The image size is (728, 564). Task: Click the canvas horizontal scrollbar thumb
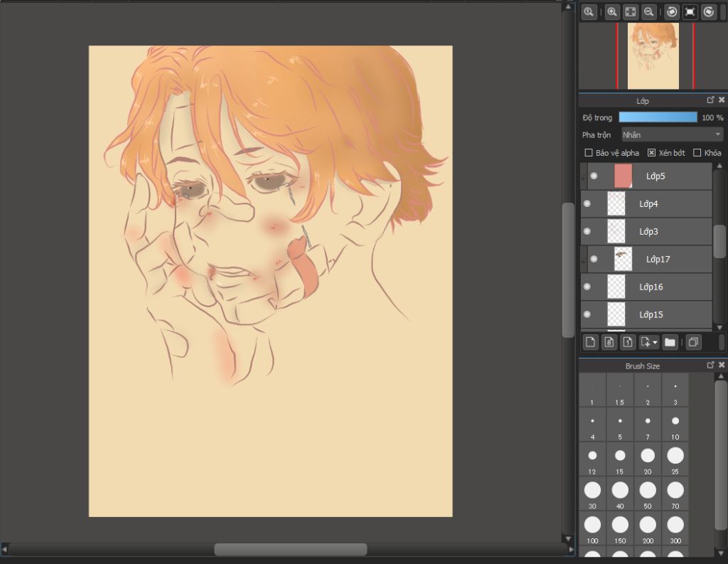[291, 549]
